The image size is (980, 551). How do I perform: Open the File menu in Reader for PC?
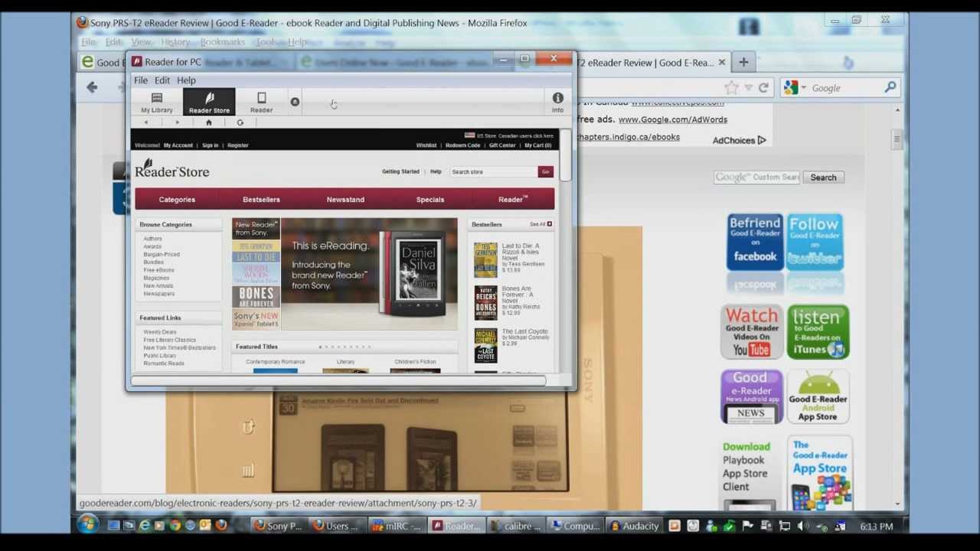pyautogui.click(x=141, y=80)
